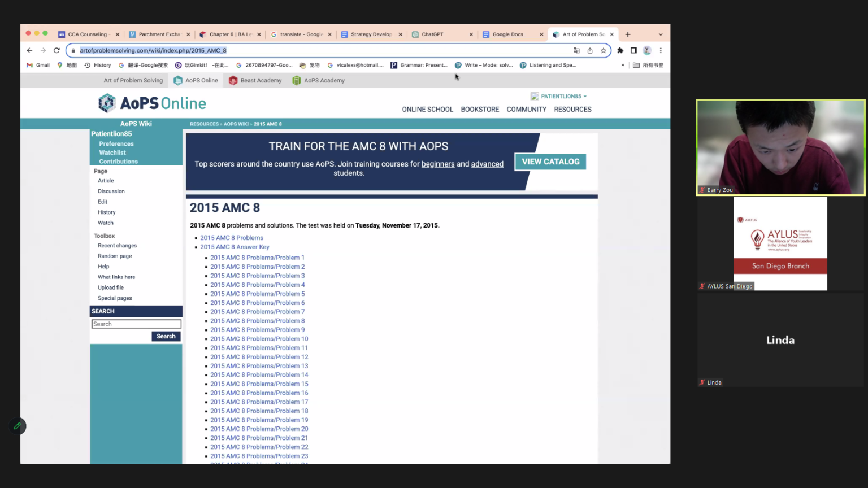Open the History bookmark
This screenshot has width=868, height=488.
click(98, 65)
